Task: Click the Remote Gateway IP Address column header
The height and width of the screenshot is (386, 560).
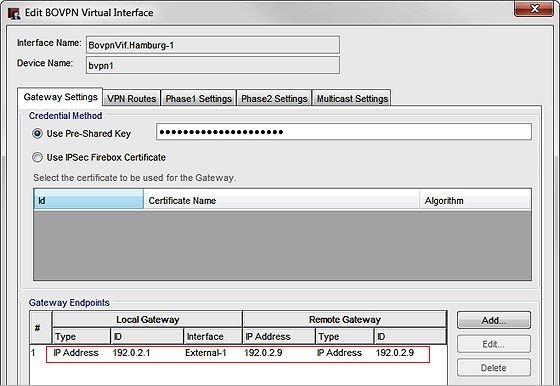Action: pos(279,336)
